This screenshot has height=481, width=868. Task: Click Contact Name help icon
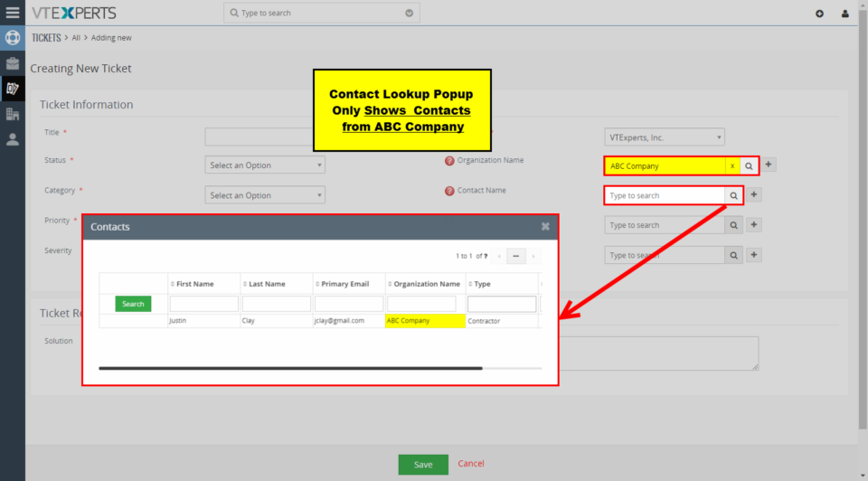click(x=449, y=191)
